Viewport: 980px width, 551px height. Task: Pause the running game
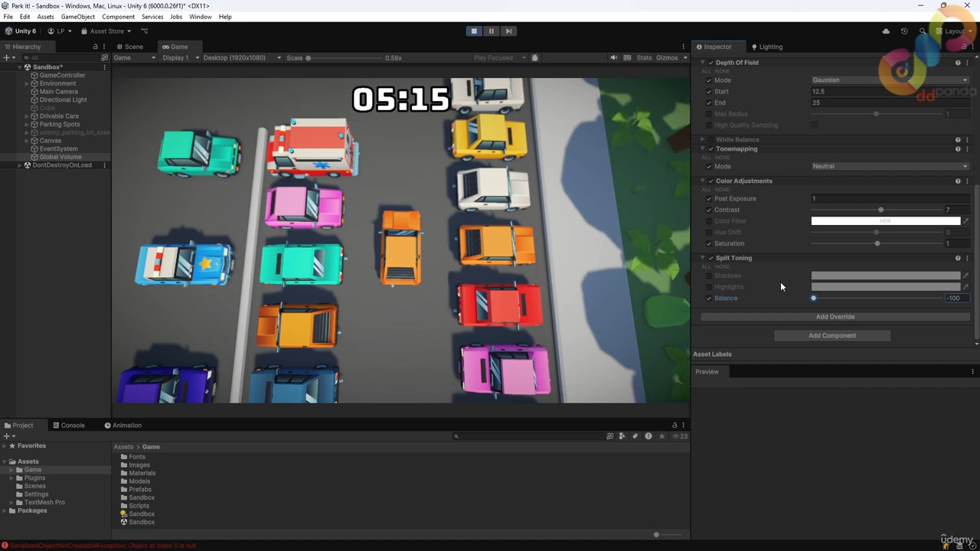pos(492,31)
